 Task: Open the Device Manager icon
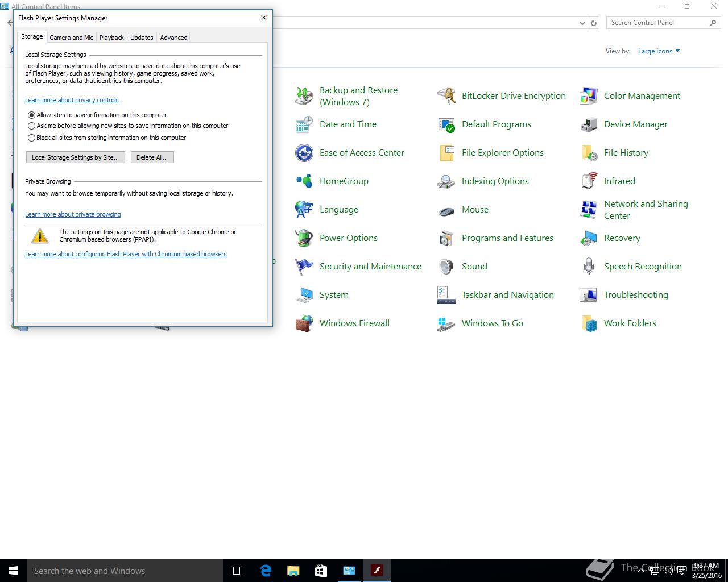589,124
